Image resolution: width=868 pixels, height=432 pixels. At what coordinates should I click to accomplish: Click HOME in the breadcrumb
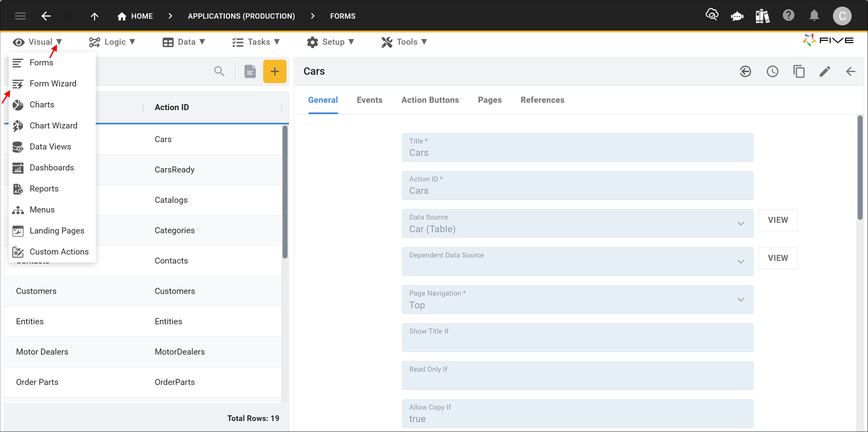point(142,16)
